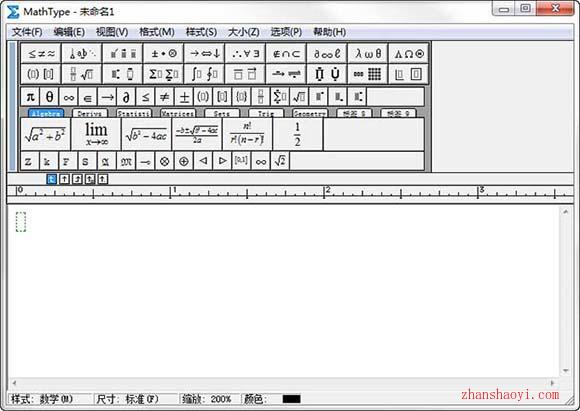
Task: Insert the square root of a²+b² expression
Action: (45, 134)
